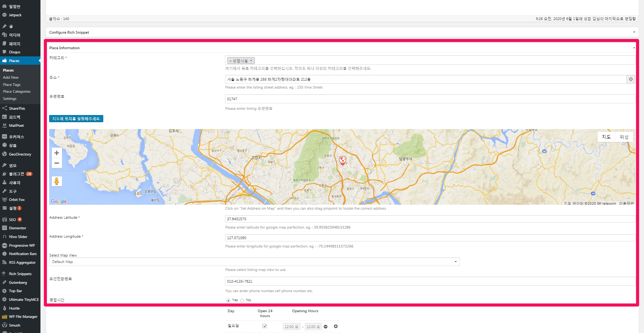Focus the 유선전화번호 phone number field

tap(430, 281)
